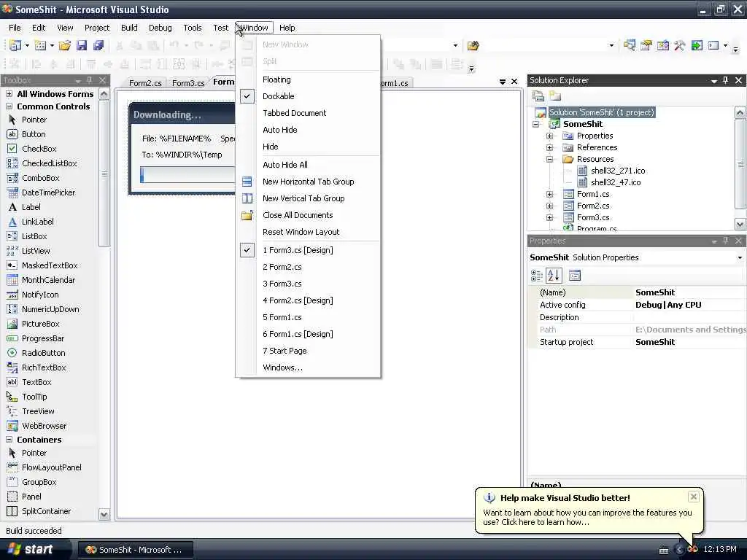This screenshot has height=560, width=747.
Task: Click the Solution Explorer scrollbar thumb
Action: [740, 164]
